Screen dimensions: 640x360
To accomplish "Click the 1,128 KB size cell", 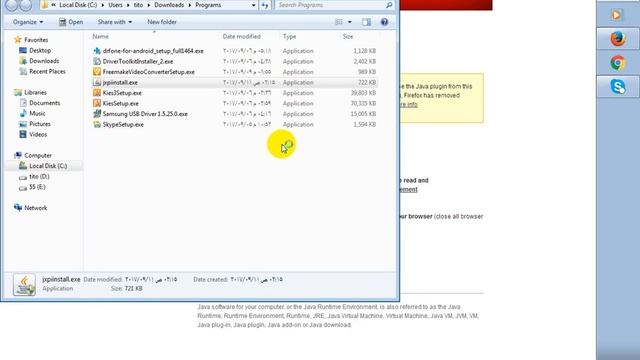I will [364, 51].
